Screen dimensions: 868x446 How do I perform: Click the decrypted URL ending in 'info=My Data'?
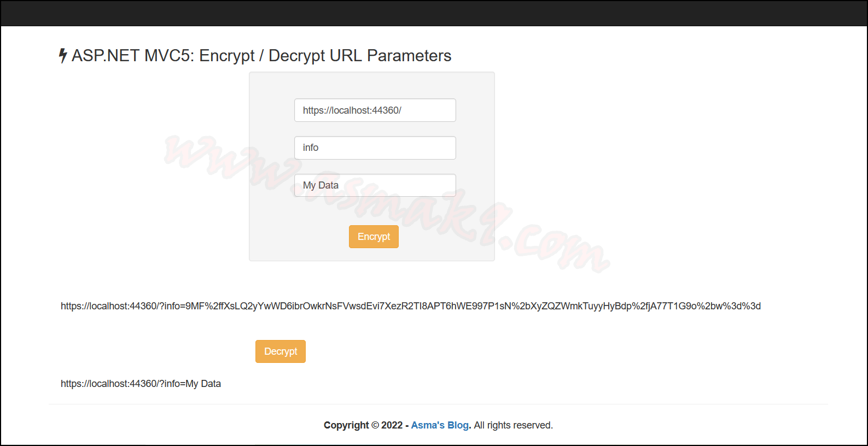click(141, 384)
